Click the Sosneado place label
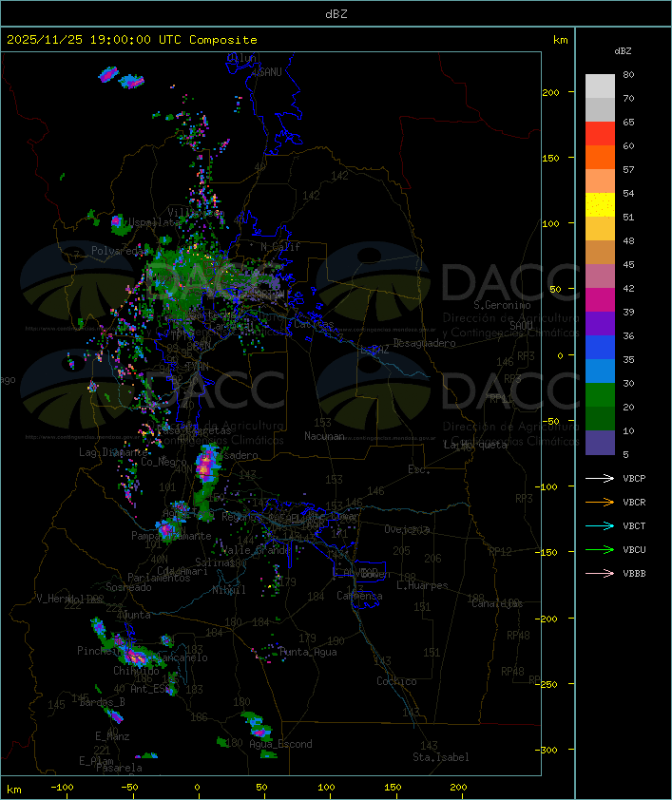The image size is (672, 800). (x=129, y=587)
